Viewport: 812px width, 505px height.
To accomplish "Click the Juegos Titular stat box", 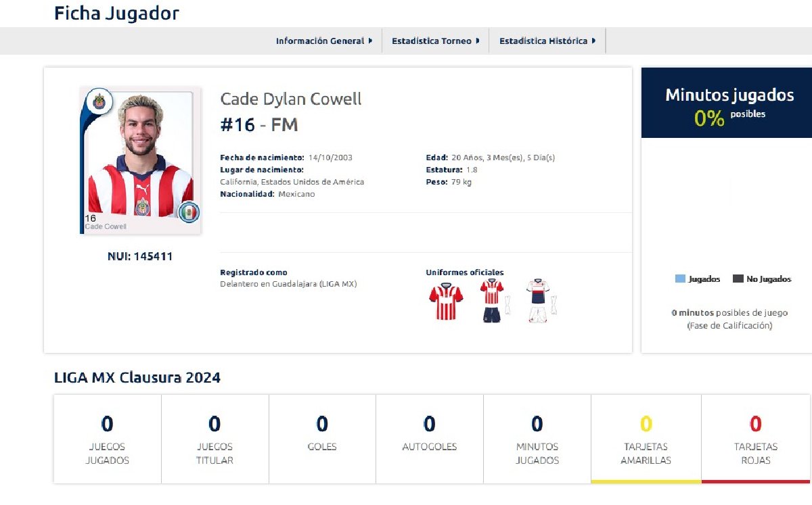I will tap(215, 439).
